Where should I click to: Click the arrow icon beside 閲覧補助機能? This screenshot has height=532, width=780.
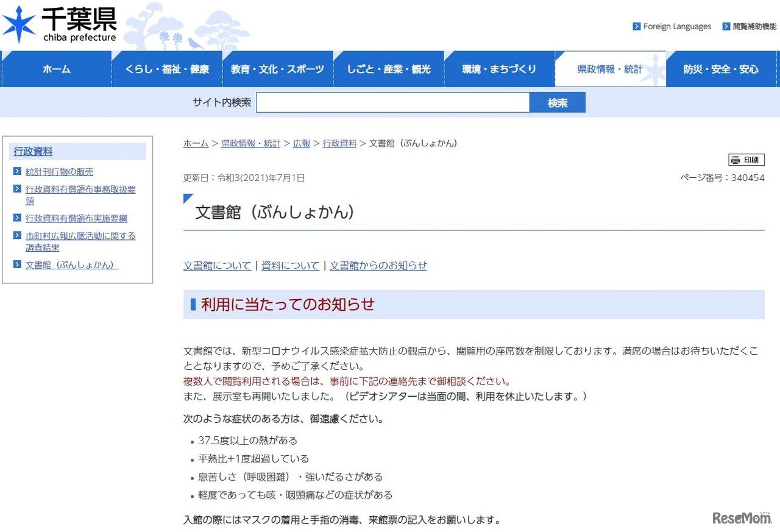click(725, 26)
